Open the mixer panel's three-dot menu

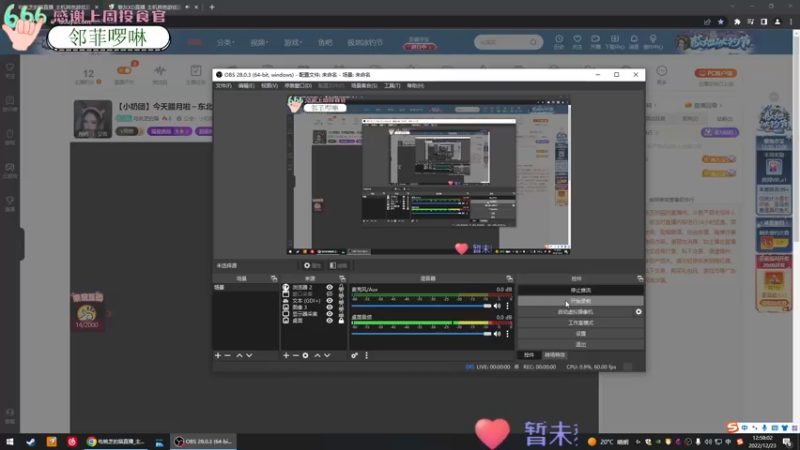pyautogui.click(x=366, y=355)
